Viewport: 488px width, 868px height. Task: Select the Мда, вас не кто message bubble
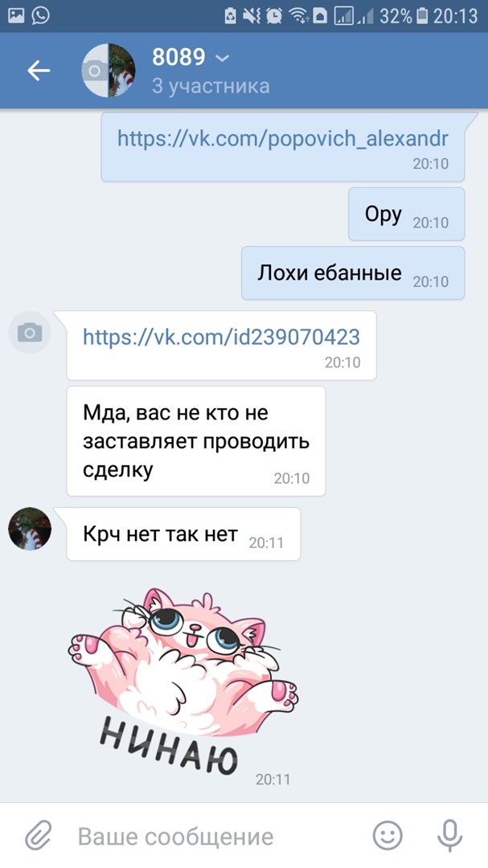196,441
